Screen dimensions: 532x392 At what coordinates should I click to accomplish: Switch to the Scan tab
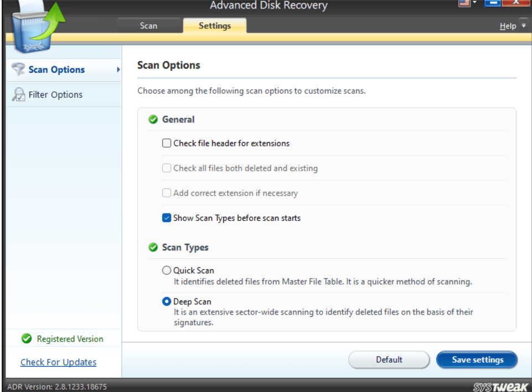[x=148, y=26]
